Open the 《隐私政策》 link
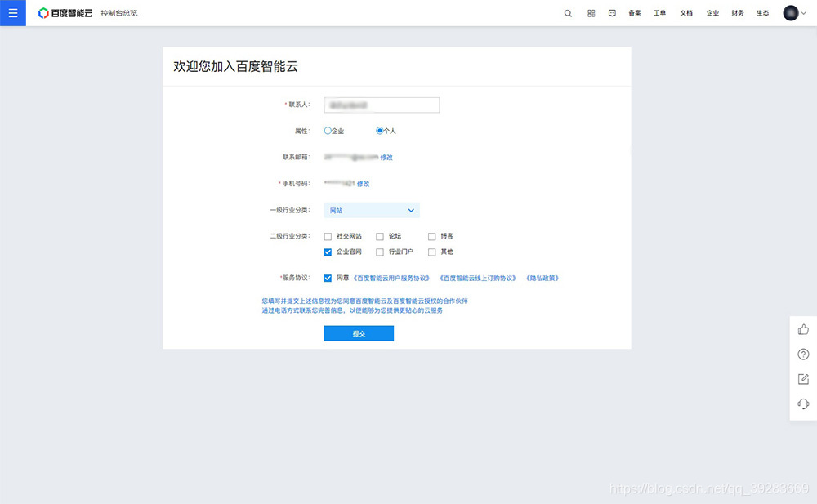The height and width of the screenshot is (504, 817). tap(542, 279)
